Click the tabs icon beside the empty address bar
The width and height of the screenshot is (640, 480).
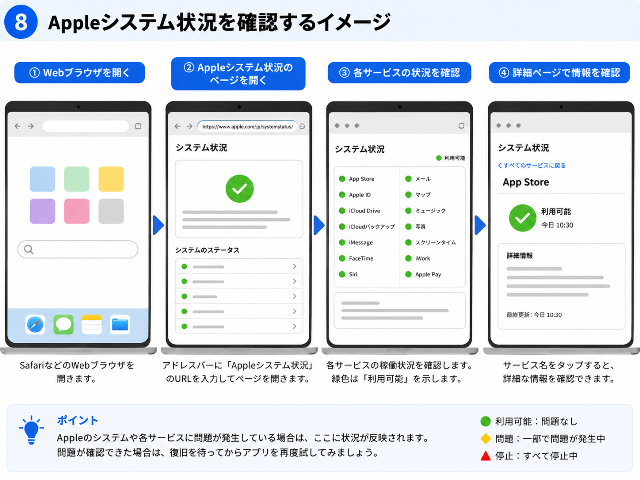(x=138, y=126)
